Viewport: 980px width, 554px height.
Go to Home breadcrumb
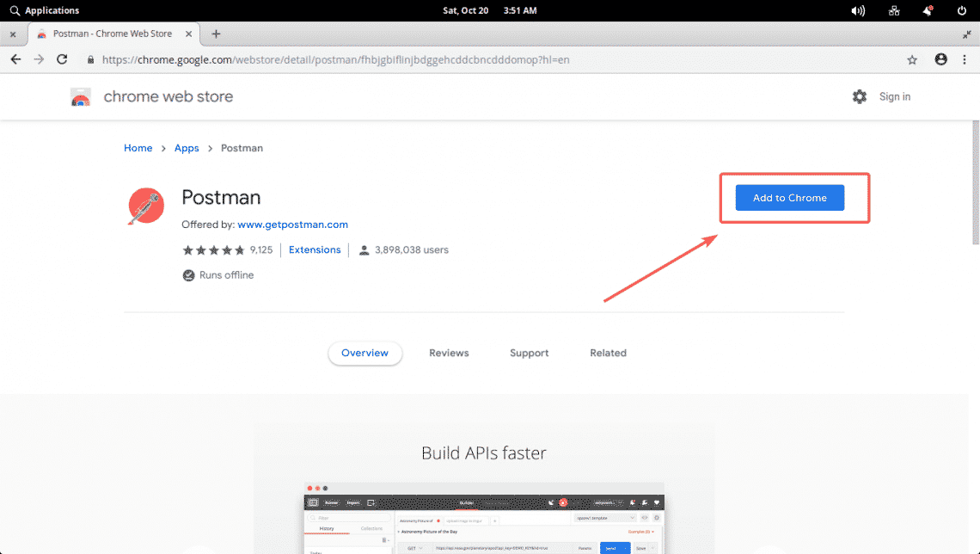pos(138,148)
